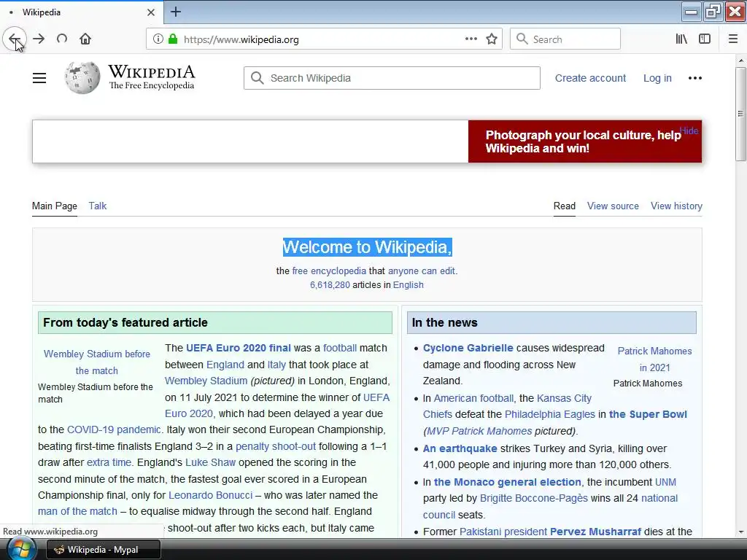Click the Windows Start orb
Viewport: 747px width, 560px height.
click(x=21, y=549)
